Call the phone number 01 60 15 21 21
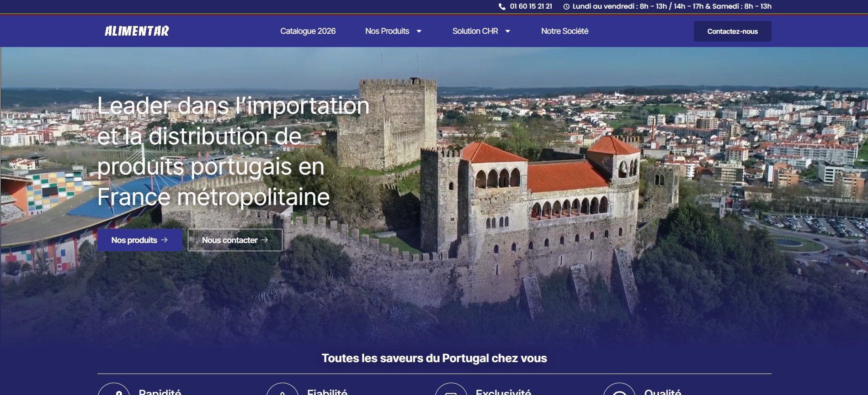Image resolution: width=868 pixels, height=395 pixels. coord(531,6)
